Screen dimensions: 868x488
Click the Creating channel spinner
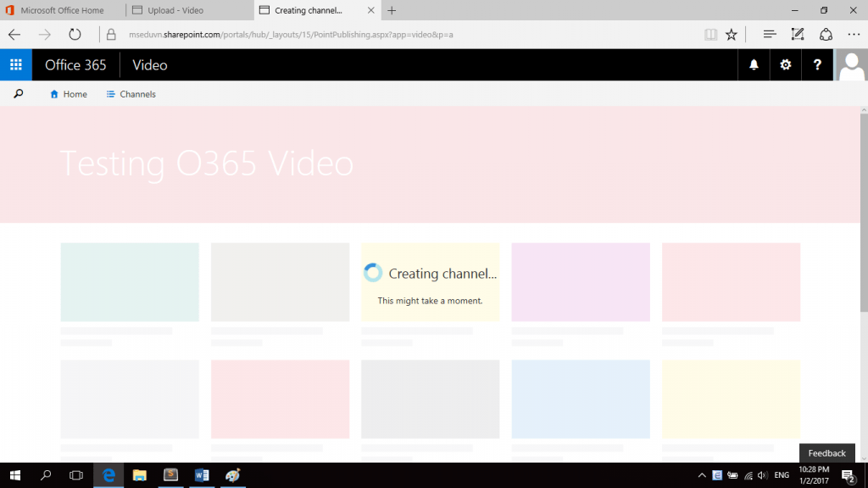tap(373, 273)
